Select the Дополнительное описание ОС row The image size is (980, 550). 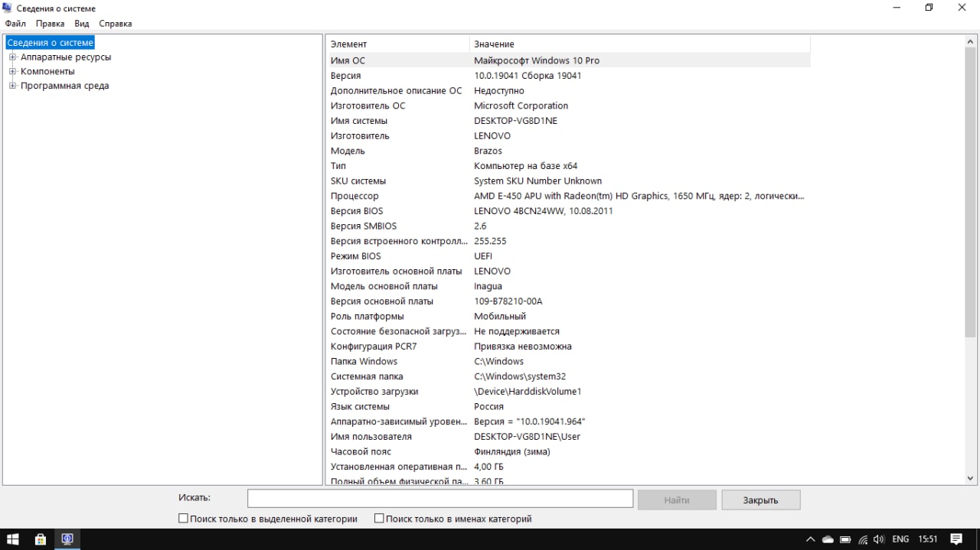568,90
